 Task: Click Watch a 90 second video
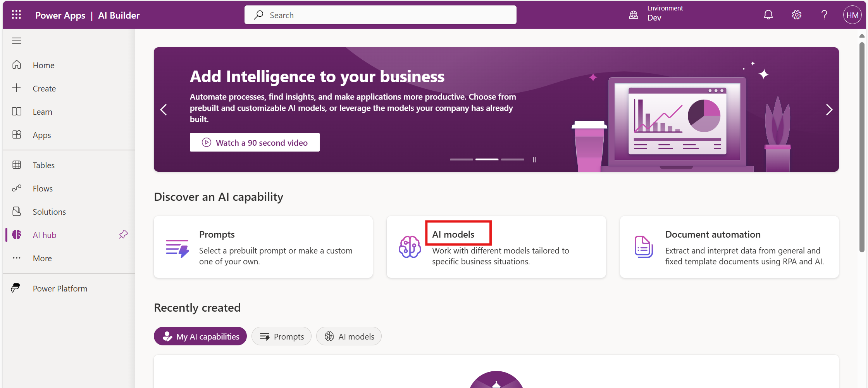tap(255, 143)
